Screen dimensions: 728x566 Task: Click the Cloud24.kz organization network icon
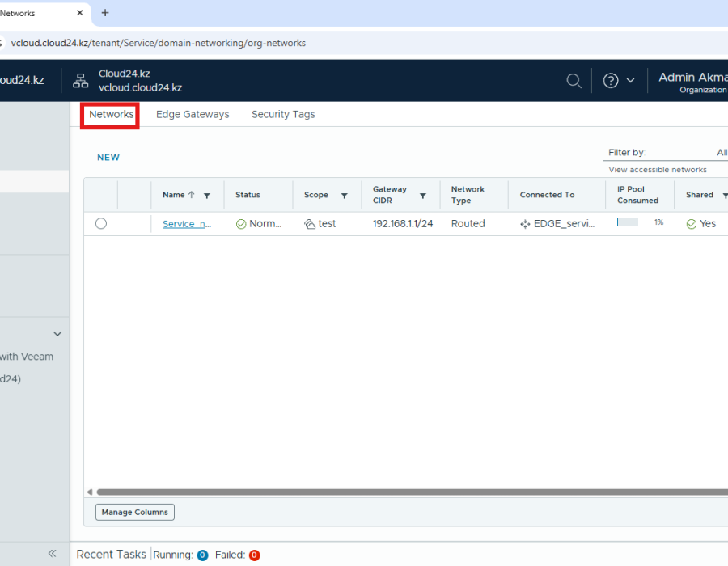(80, 81)
